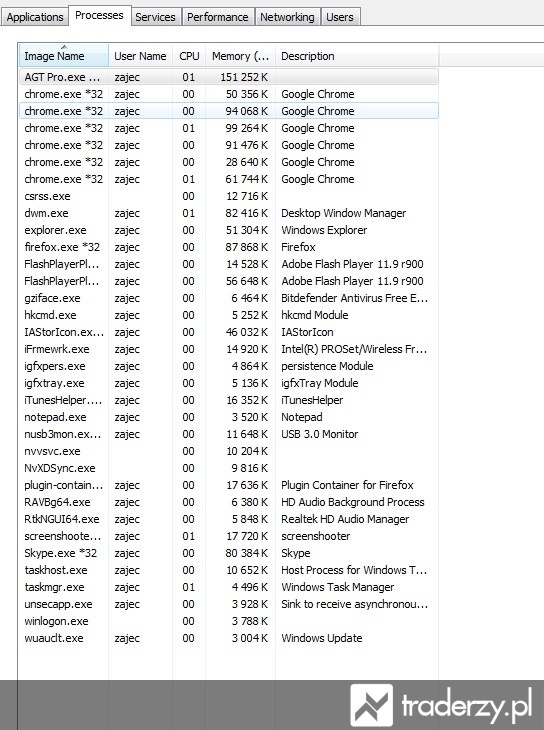Image resolution: width=544 pixels, height=730 pixels.
Task: Select the NvXDSync.exe process
Action: tap(229, 468)
